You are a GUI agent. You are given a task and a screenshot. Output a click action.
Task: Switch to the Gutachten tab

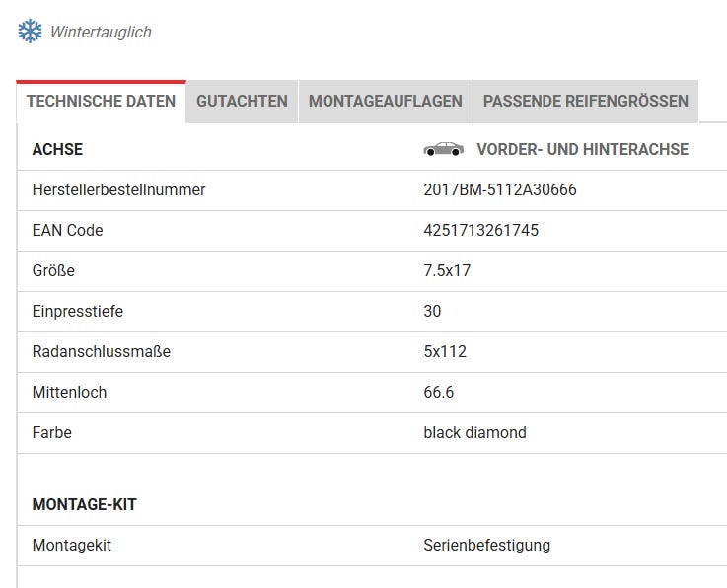(242, 101)
